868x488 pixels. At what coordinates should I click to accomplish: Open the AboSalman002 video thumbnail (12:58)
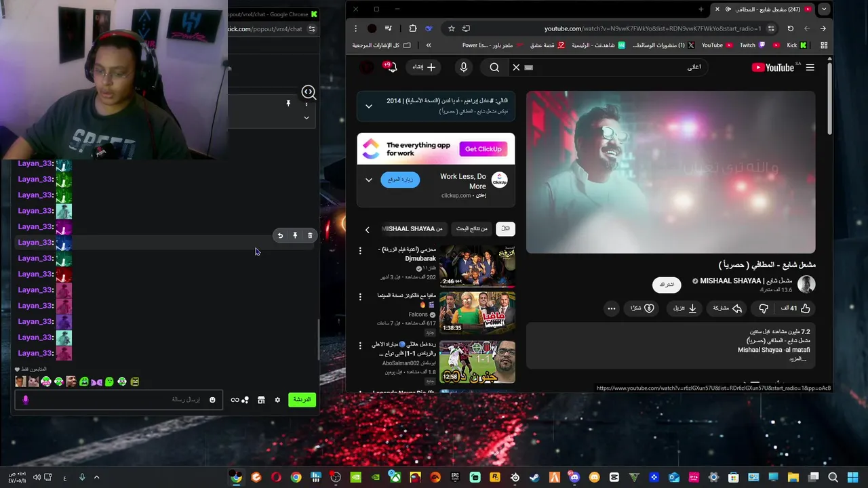click(477, 361)
